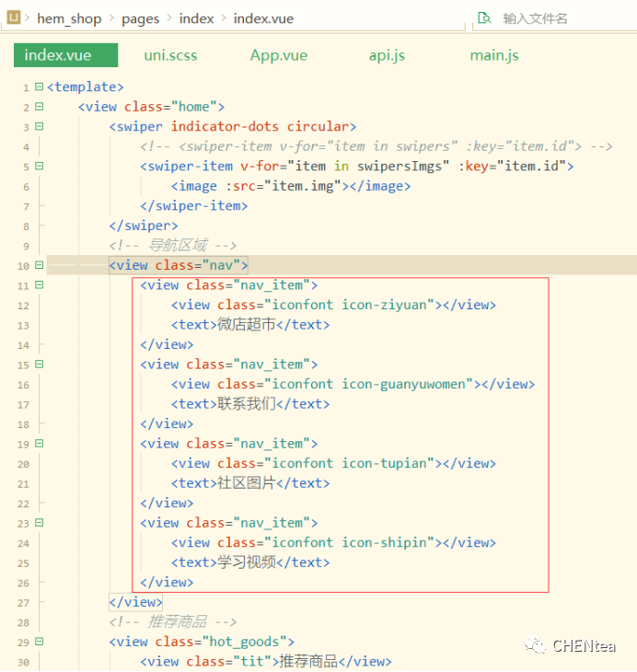The image size is (637, 672).
Task: Click the index folder breadcrumb segment
Action: tap(196, 18)
